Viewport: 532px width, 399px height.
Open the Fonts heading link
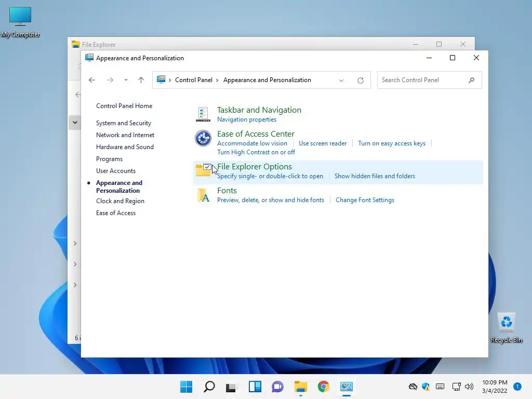pos(227,191)
